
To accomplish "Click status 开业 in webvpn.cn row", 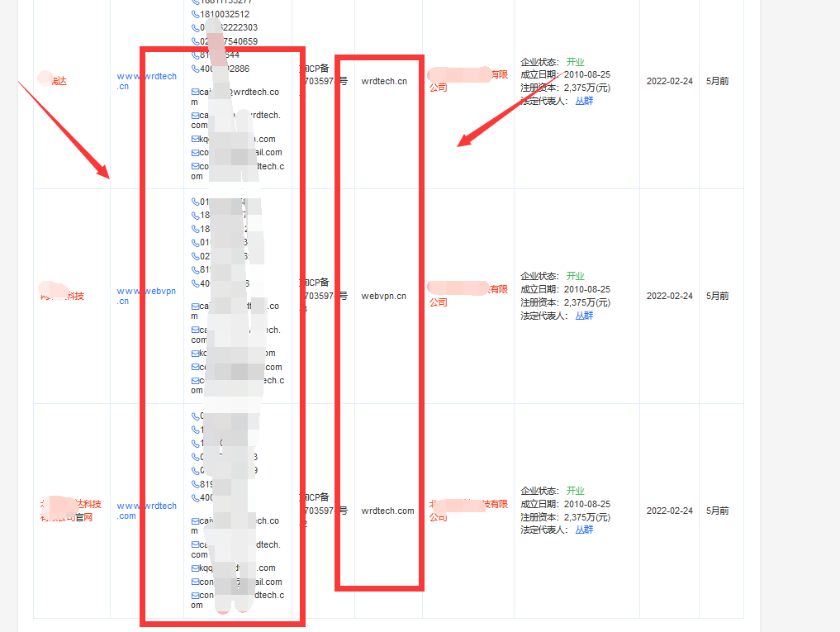I will click(576, 276).
